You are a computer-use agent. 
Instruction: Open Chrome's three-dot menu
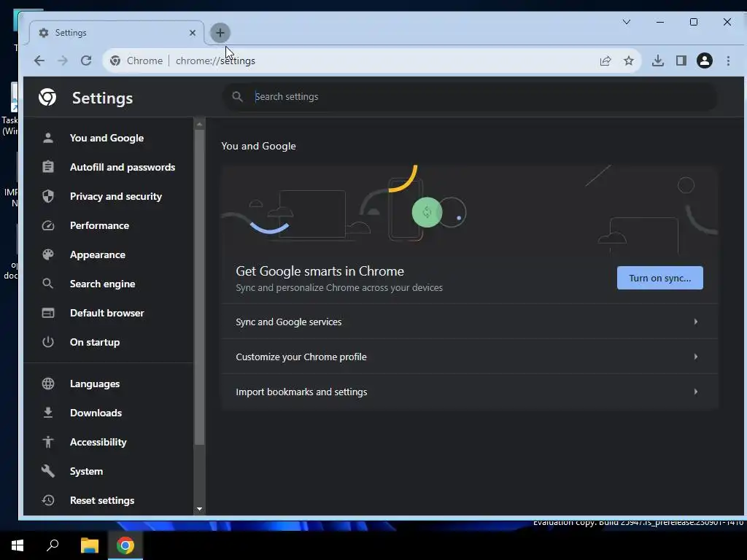728,61
